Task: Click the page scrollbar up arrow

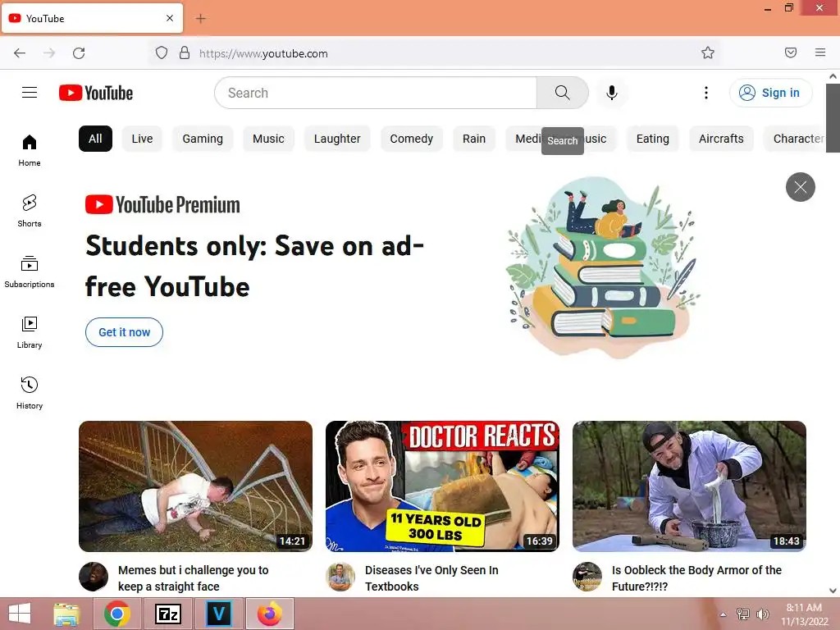Action: (833, 76)
